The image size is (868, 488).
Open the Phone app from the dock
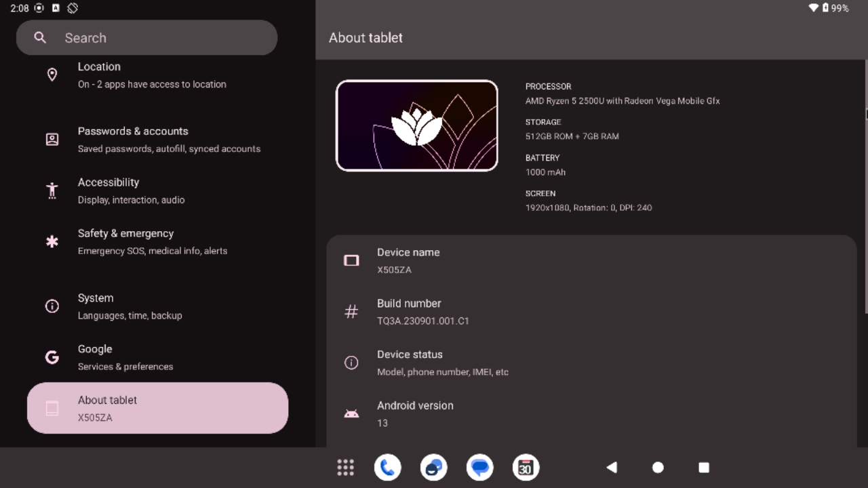tap(387, 467)
